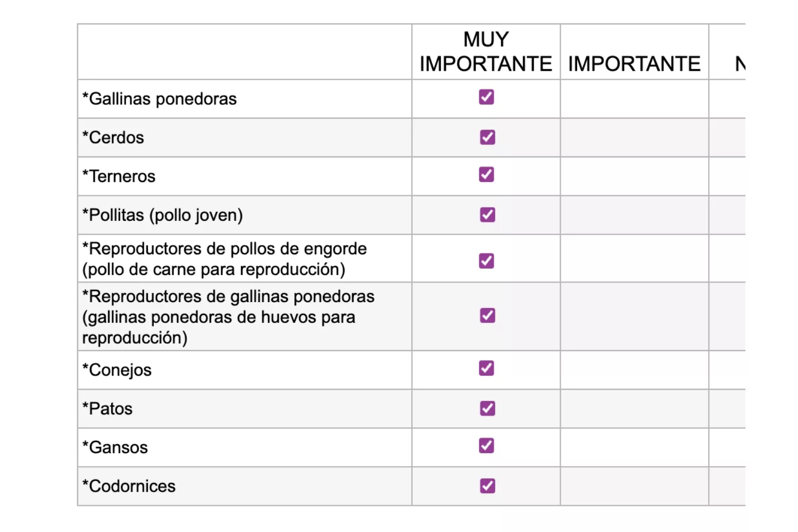Uncheck the MUY IMPORTANTE checkbox for Gansos

[486, 446]
